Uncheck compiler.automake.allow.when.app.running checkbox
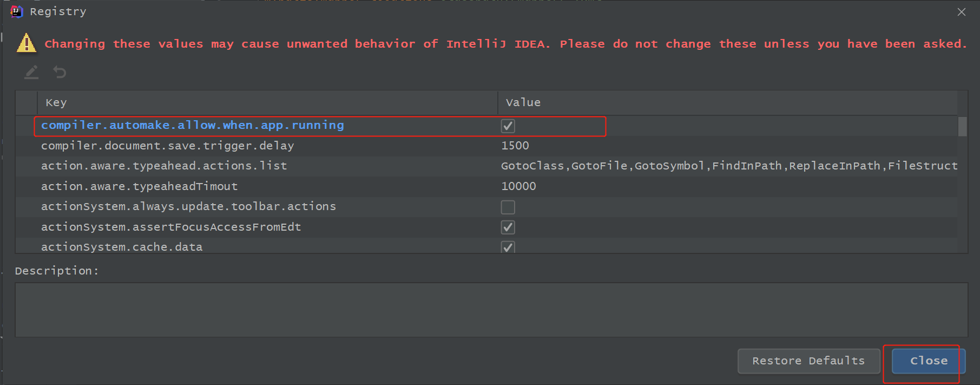 tap(508, 126)
